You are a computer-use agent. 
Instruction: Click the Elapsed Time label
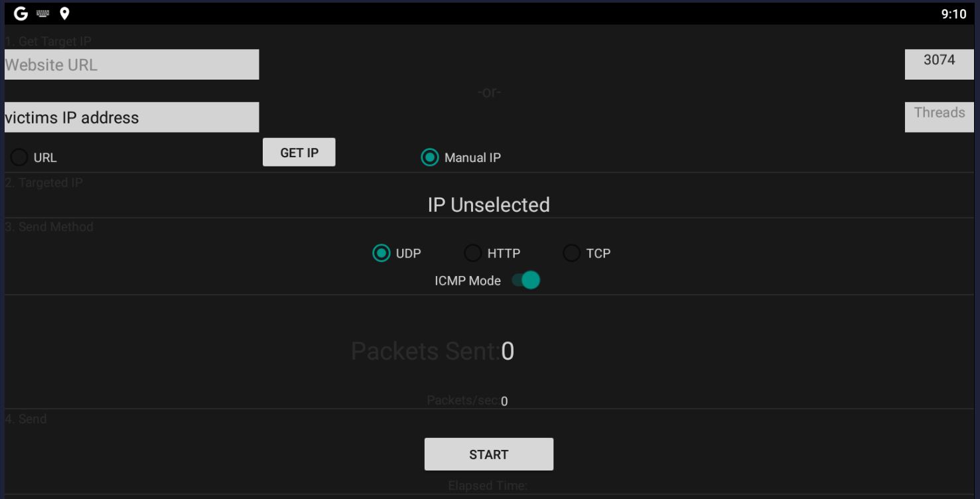click(x=489, y=485)
